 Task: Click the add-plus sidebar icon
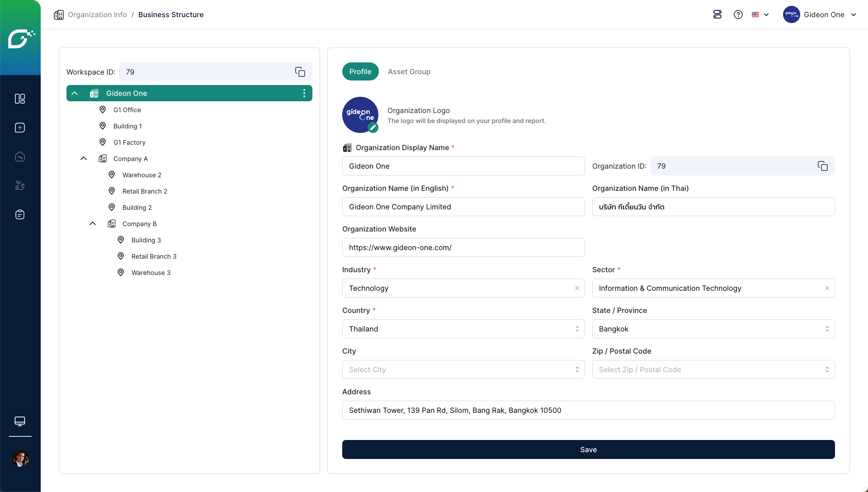[20, 128]
